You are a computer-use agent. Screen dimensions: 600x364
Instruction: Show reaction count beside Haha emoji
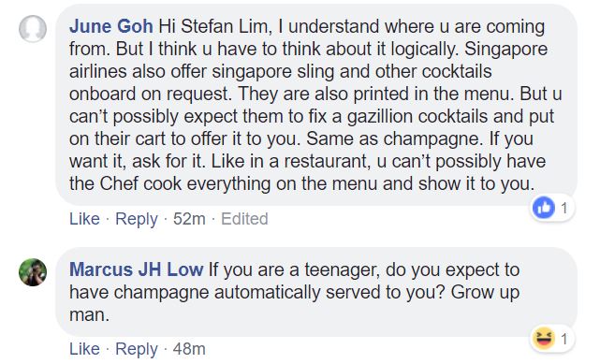click(x=564, y=339)
